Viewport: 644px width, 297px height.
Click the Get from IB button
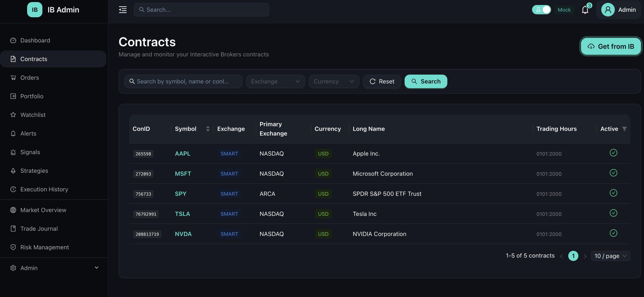pyautogui.click(x=611, y=46)
